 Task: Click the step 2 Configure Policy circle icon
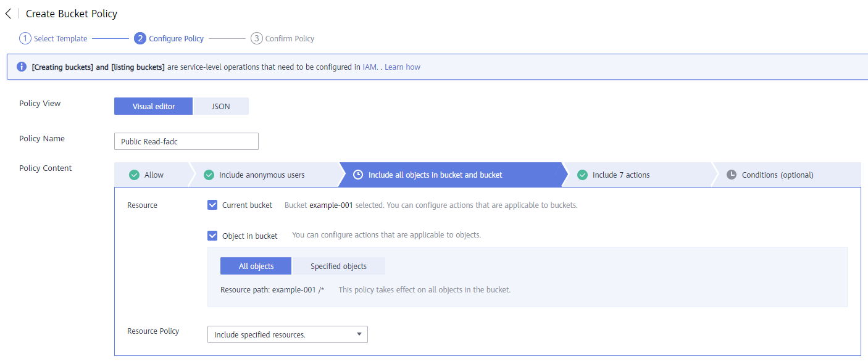(140, 38)
